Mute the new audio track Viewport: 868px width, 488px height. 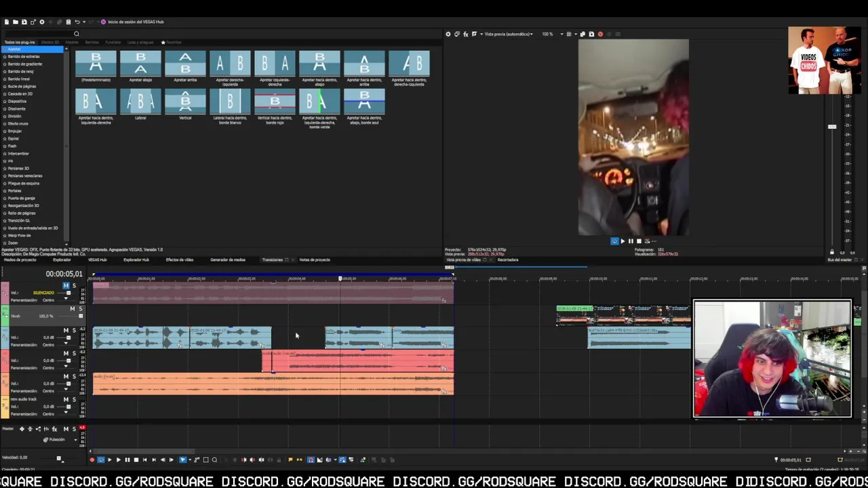pyautogui.click(x=66, y=399)
